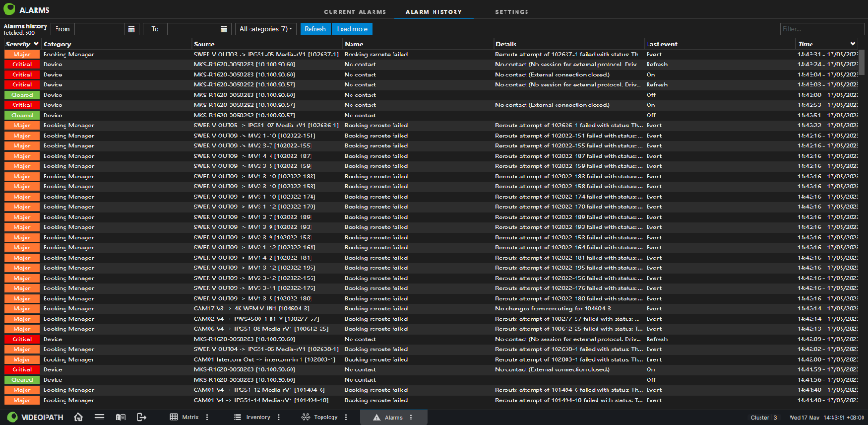Select source SWER V OUT09 -> MV3 1-12 [102022-170]
868x425 pixels.
[255, 207]
